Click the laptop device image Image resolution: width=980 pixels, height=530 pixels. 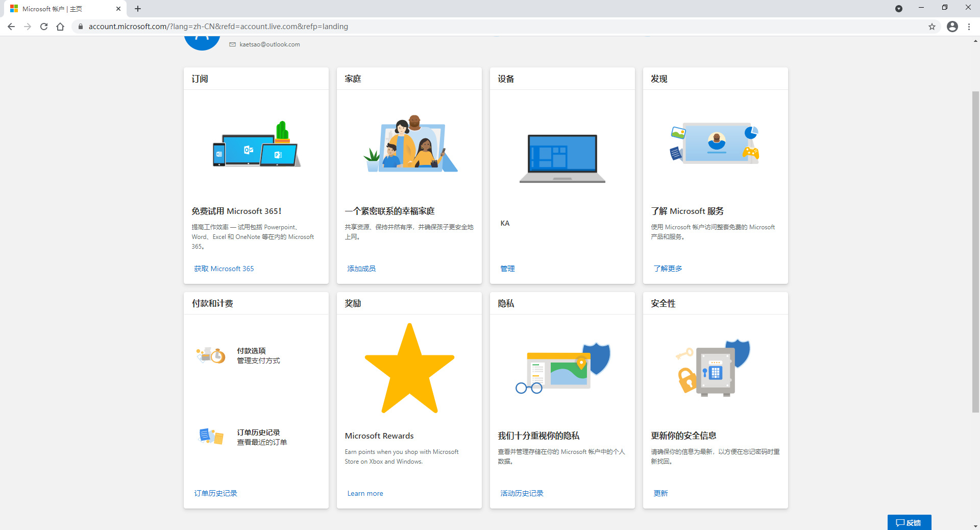tap(562, 158)
